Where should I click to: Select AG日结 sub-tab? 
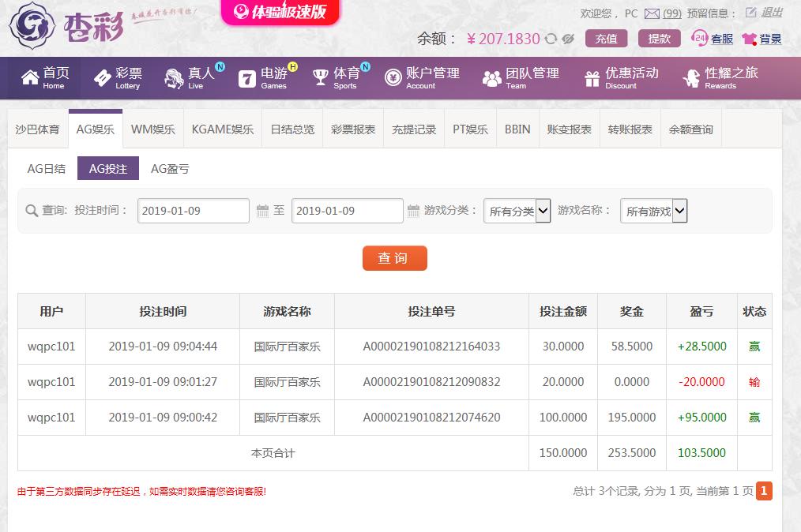click(x=47, y=168)
